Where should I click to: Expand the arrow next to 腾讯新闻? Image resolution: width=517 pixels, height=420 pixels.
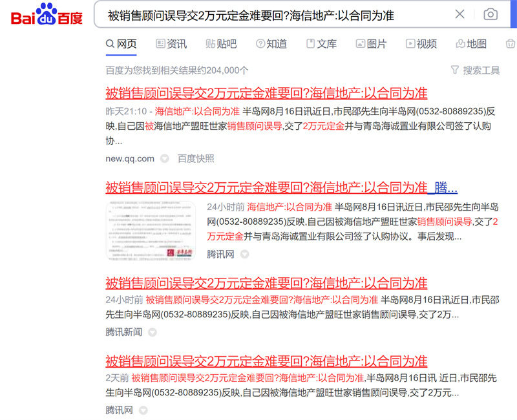[x=152, y=332]
